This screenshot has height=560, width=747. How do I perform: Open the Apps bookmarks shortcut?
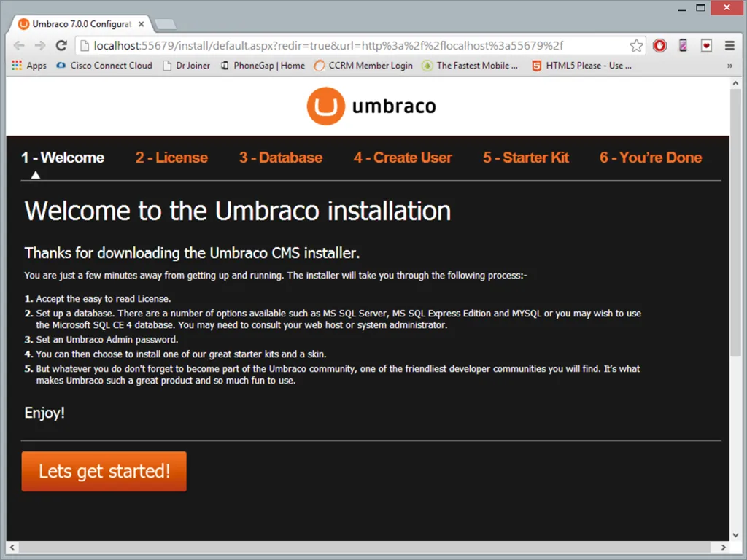click(x=29, y=66)
